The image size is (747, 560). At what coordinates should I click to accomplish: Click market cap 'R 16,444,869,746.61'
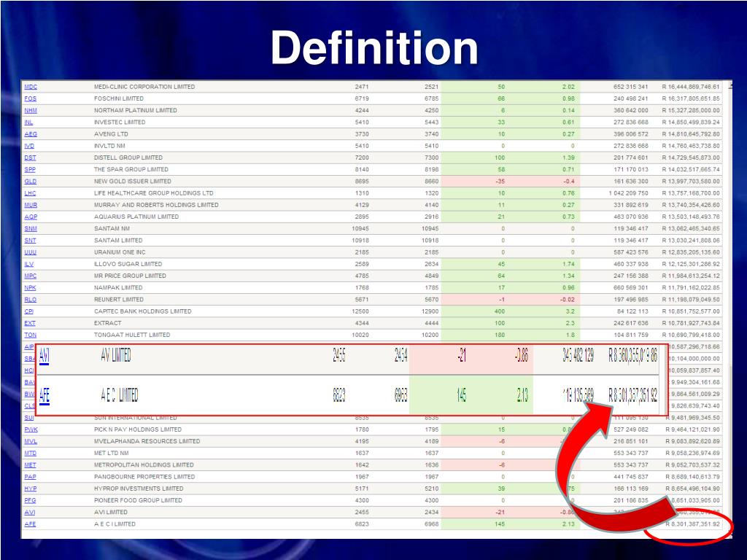691,87
